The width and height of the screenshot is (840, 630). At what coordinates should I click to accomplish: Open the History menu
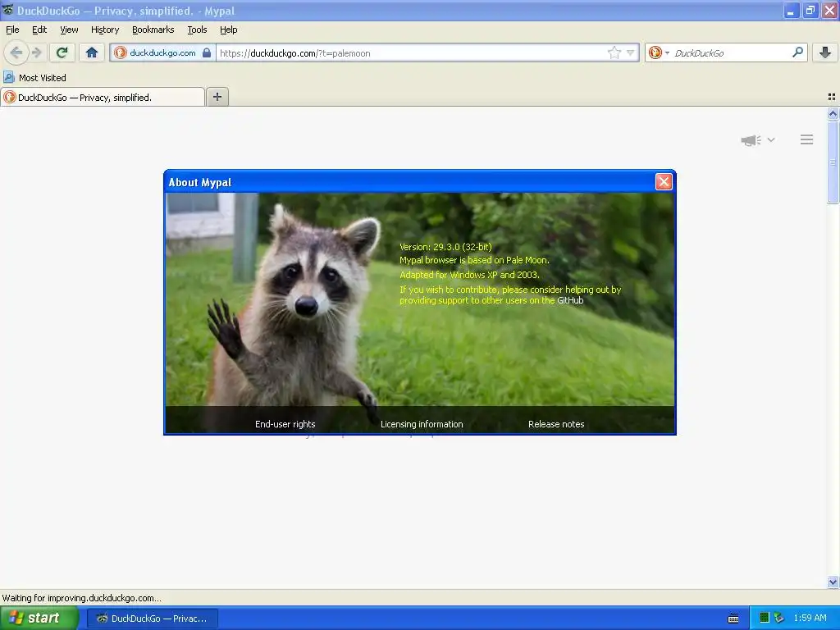[105, 30]
